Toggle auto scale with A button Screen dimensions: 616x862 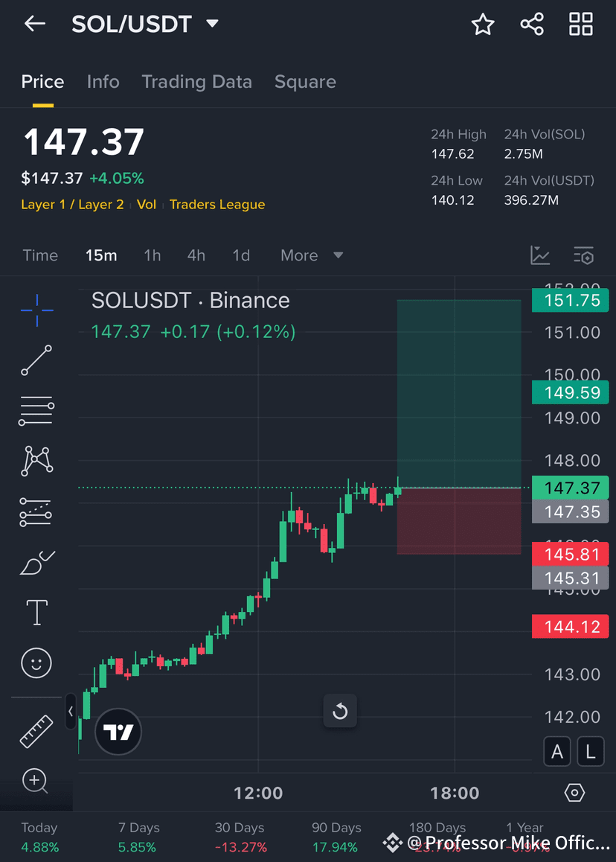click(x=557, y=752)
